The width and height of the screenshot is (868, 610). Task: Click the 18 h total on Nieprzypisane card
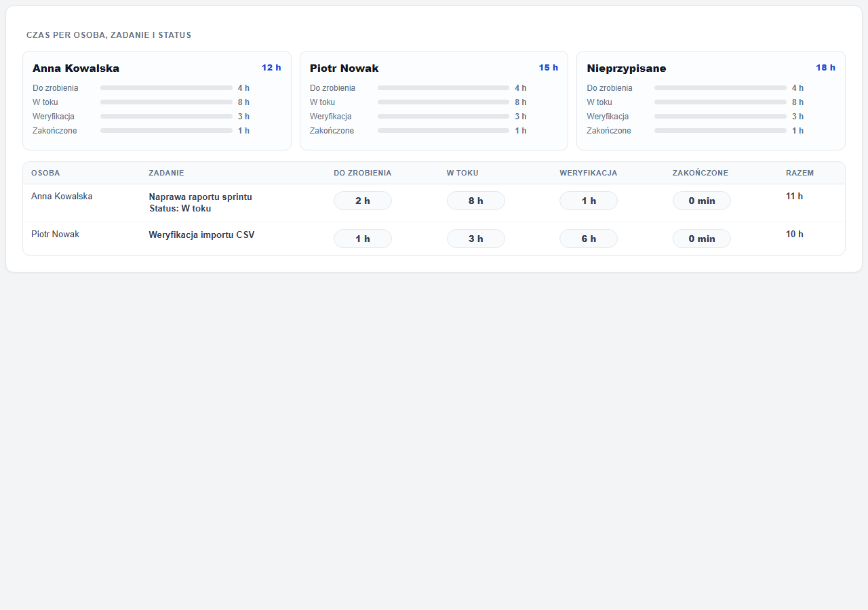[825, 68]
